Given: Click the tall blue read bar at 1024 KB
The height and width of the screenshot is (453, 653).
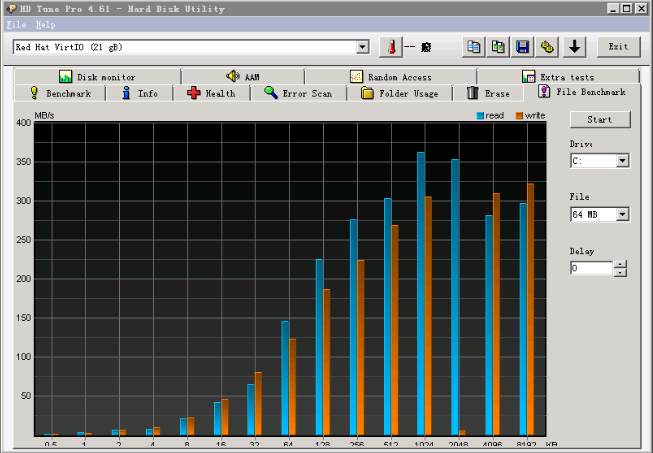Looking at the screenshot, I should point(421,294).
